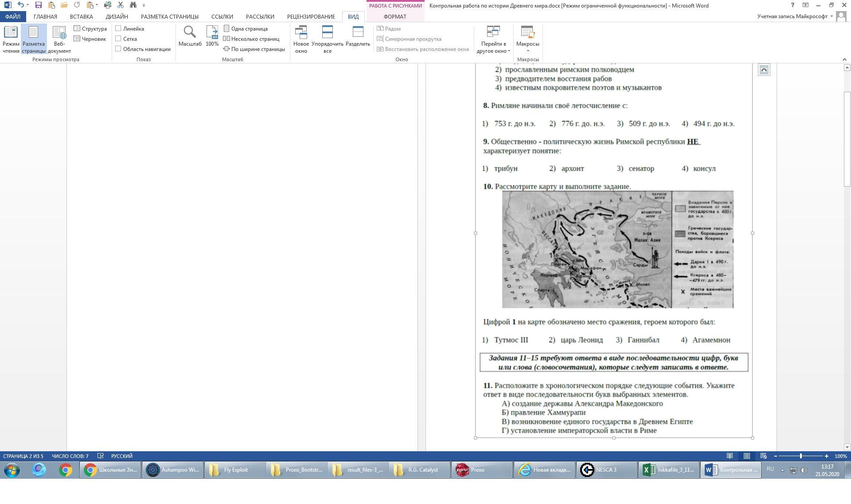Open Excel hikkafile from the taskbar

[668, 470]
